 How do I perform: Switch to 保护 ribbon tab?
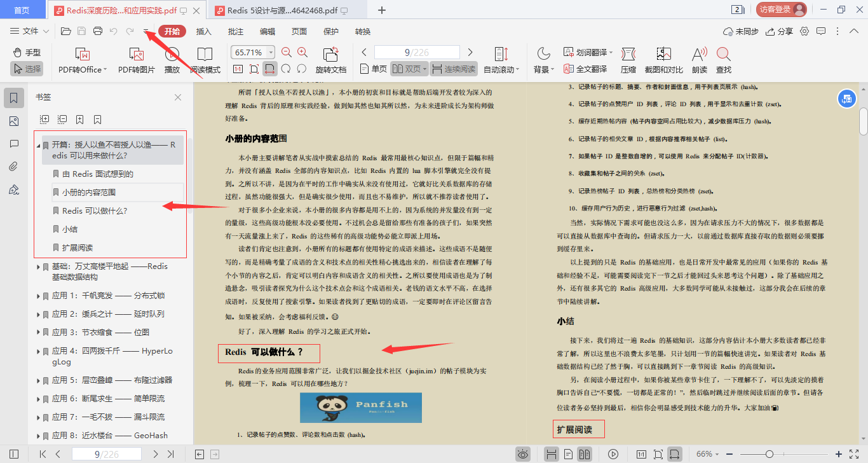pos(331,31)
